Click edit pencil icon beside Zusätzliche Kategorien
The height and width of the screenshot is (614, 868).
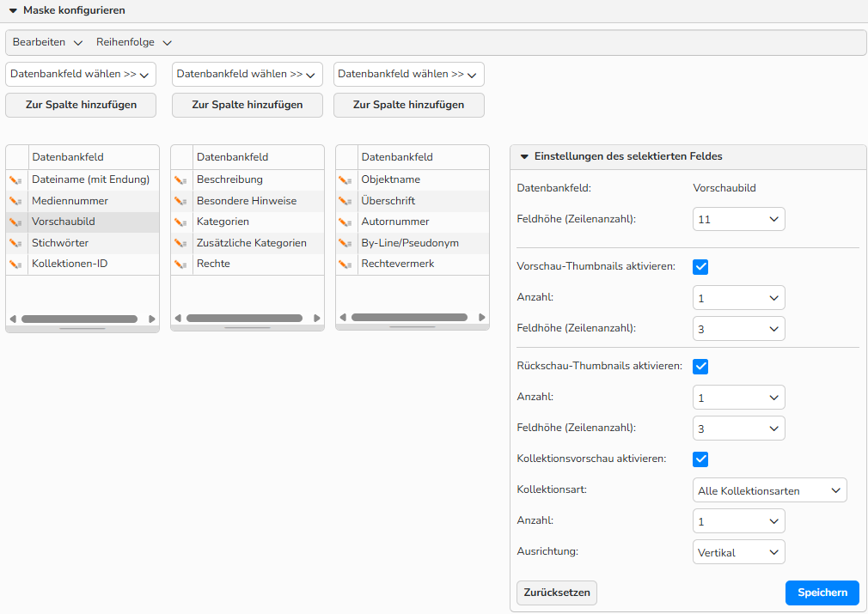(180, 243)
